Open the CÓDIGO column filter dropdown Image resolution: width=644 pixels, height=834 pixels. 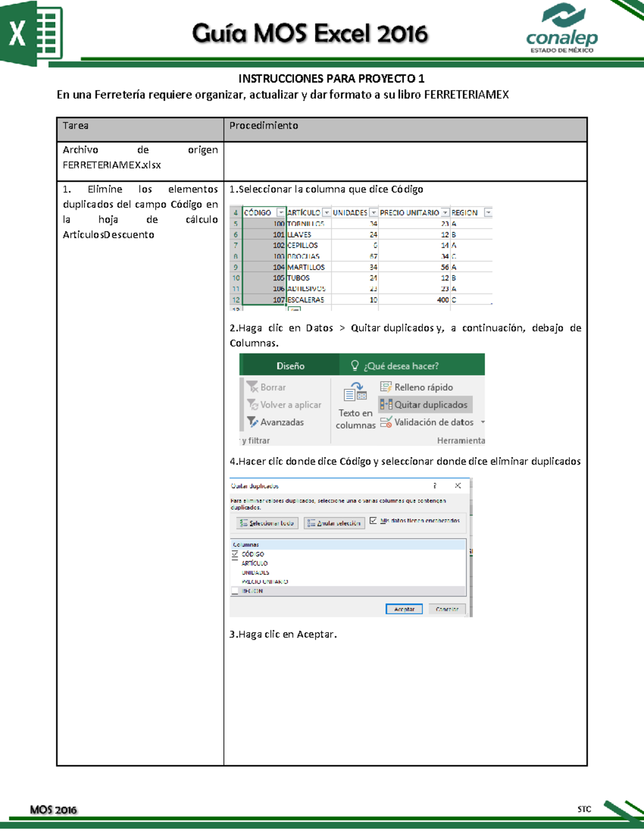(x=282, y=213)
